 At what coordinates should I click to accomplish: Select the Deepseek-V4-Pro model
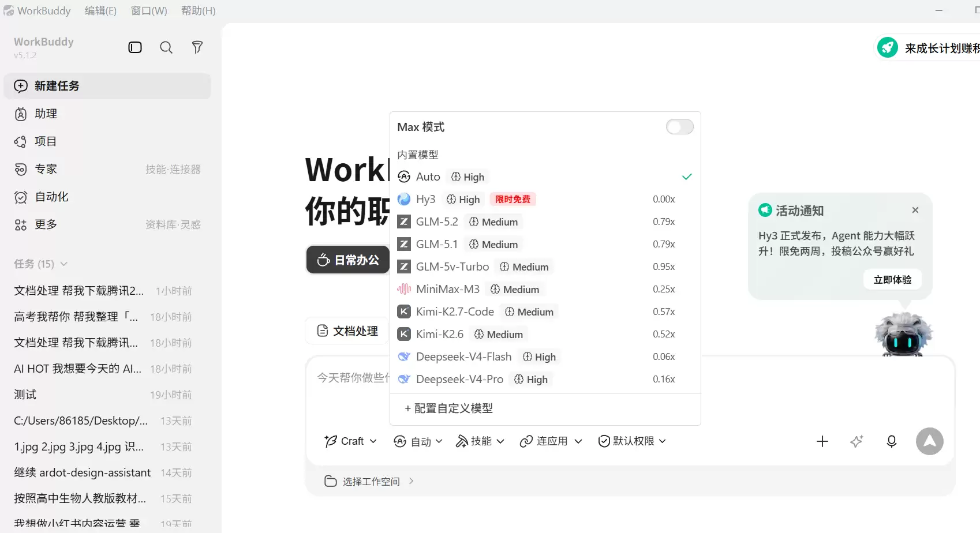pos(545,379)
